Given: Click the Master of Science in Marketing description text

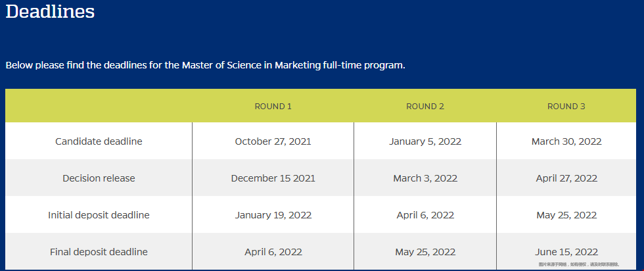Looking at the screenshot, I should [x=205, y=65].
